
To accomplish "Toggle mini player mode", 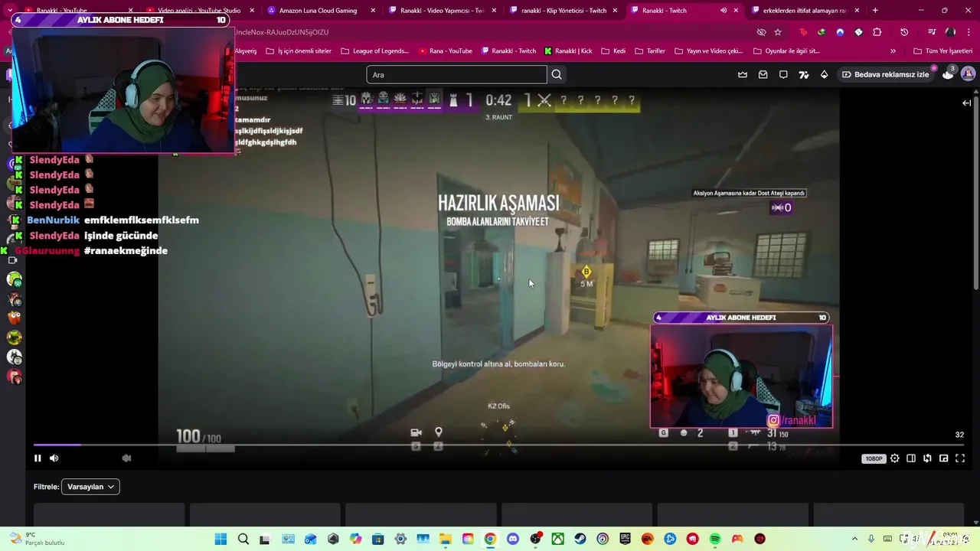I will pos(943,458).
